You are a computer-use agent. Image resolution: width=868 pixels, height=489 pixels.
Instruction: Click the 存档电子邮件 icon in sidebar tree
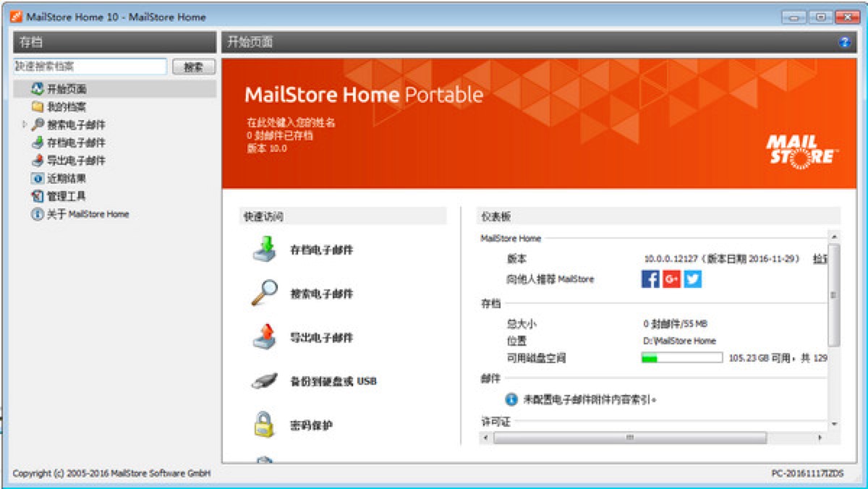[x=38, y=143]
